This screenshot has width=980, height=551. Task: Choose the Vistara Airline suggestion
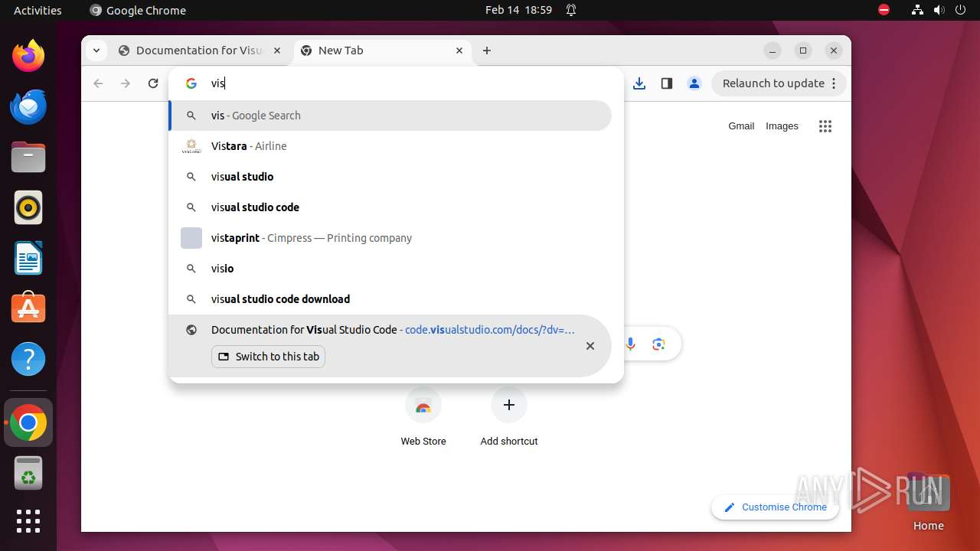click(x=390, y=146)
